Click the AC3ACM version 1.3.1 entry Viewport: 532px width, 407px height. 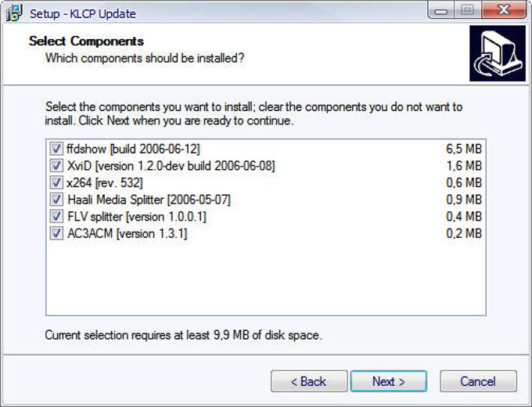tap(127, 233)
